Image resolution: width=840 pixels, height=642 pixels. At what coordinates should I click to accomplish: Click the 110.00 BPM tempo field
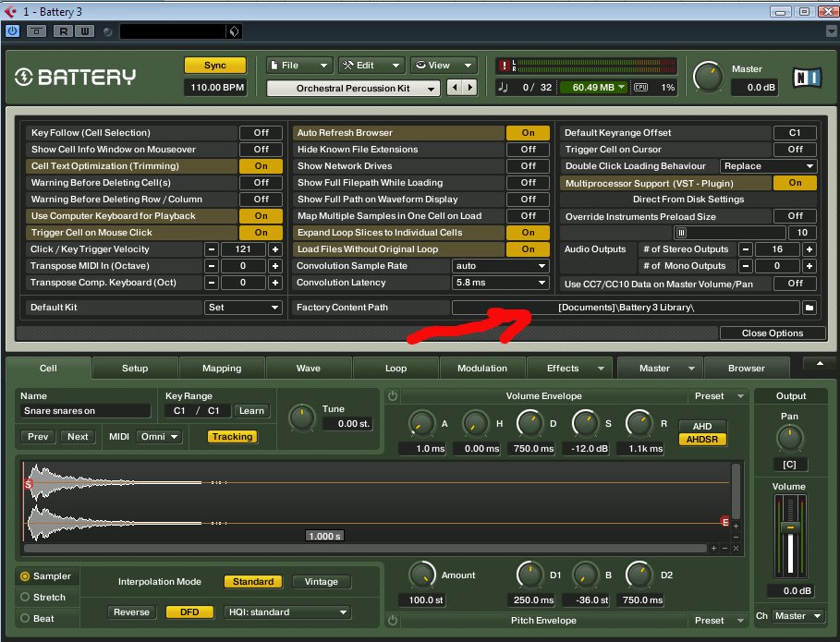pos(215,87)
